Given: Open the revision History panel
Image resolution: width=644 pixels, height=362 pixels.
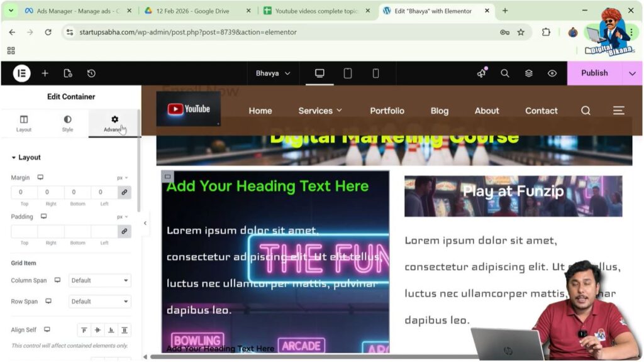Looking at the screenshot, I should pos(91,73).
